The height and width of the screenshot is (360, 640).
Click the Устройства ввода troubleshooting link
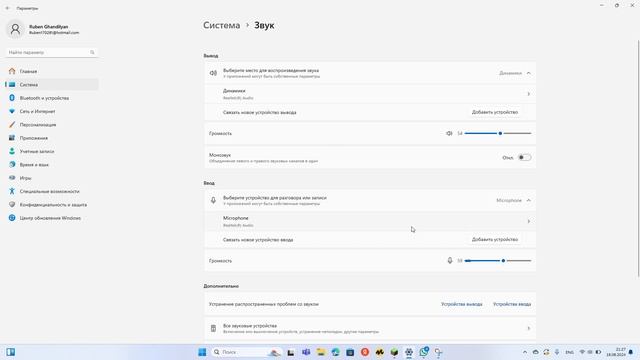point(512,304)
